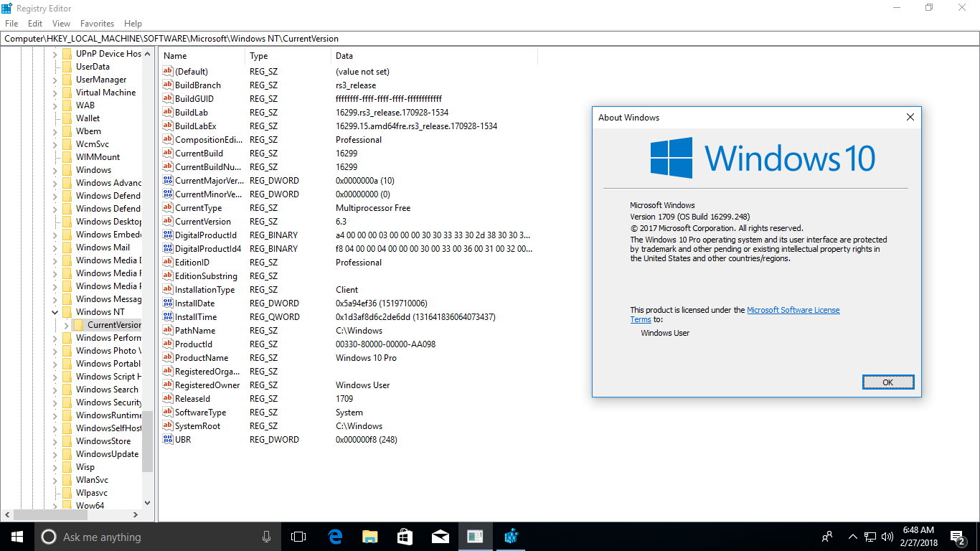Screen dimensions: 980x551
Task: Expand the Wisp tree node
Action: (x=55, y=467)
